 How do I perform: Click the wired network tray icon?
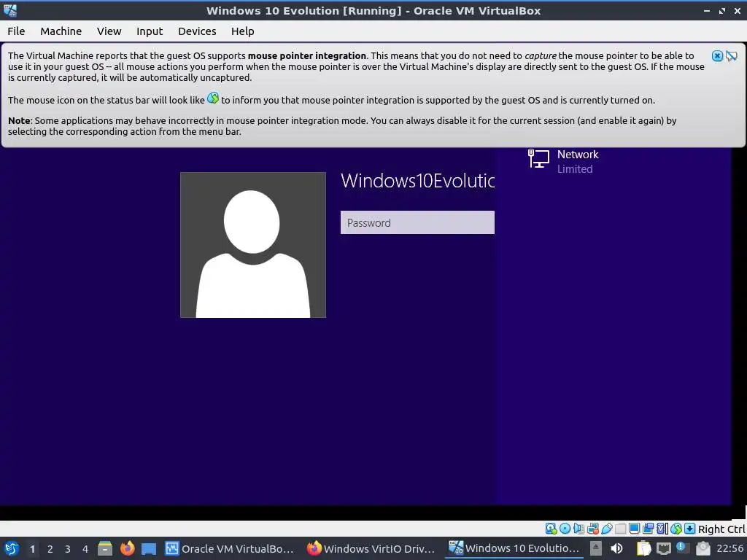point(663,548)
